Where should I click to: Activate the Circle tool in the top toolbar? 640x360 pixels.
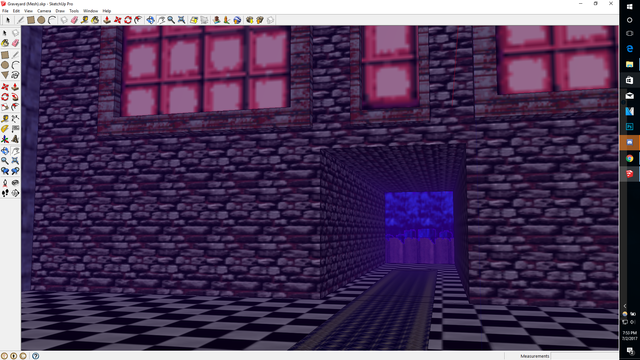(x=41, y=20)
